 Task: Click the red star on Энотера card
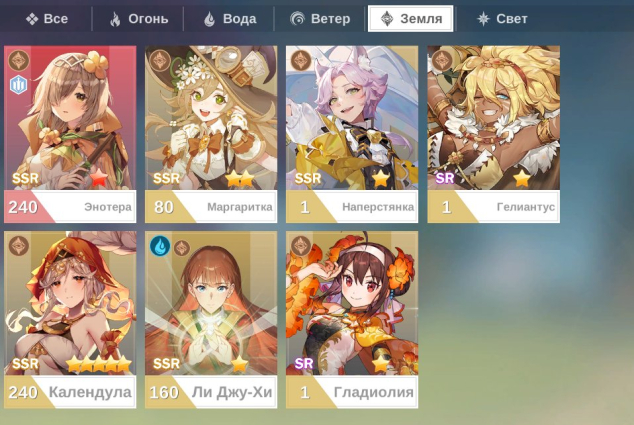tap(98, 178)
